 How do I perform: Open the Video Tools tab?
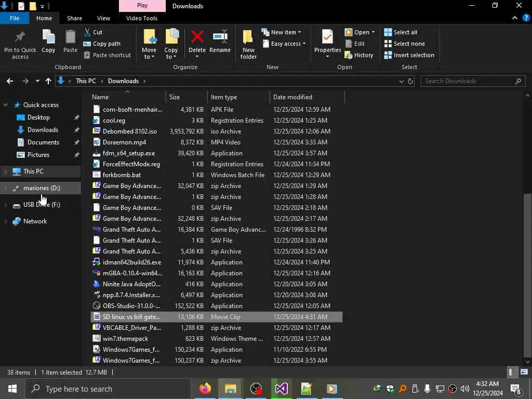142,18
